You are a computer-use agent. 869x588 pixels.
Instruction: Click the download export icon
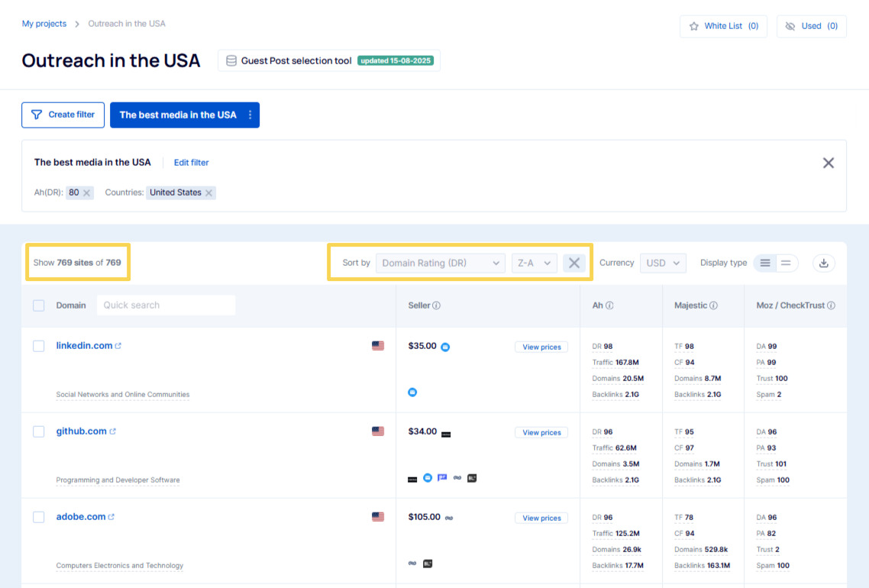[823, 263]
